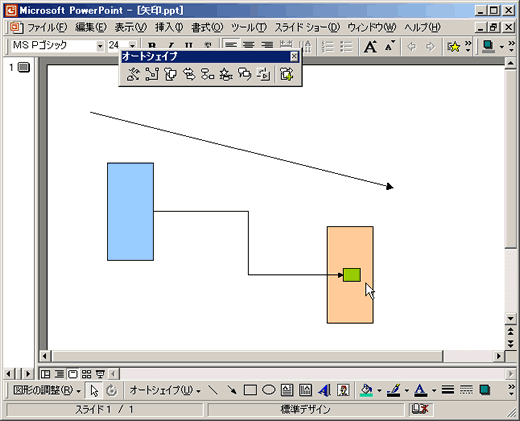Open the Callouts shapes category
This screenshot has height=421, width=520.
coord(245,74)
